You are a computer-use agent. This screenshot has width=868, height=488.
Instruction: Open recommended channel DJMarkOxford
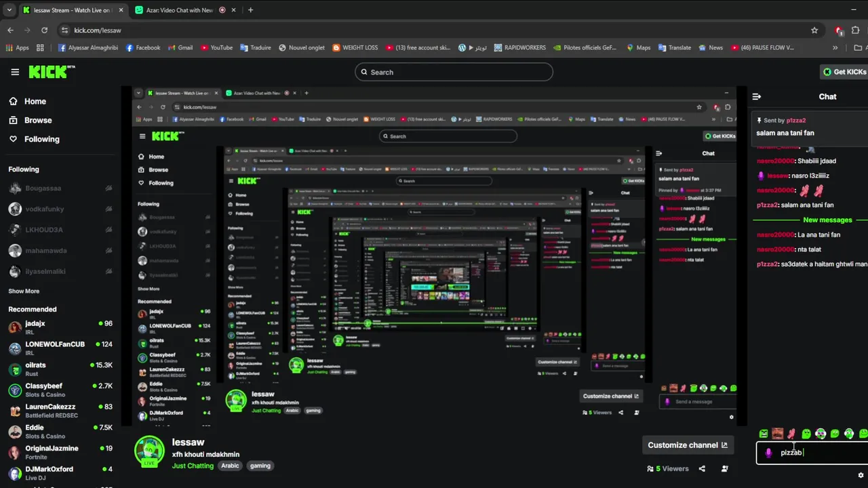[60, 473]
